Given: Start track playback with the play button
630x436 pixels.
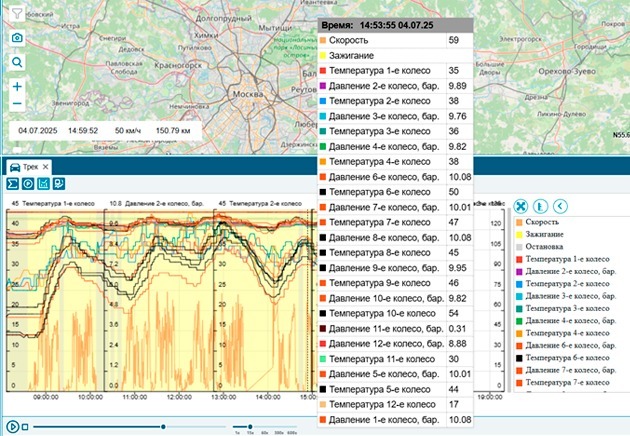Looking at the screenshot, I should 12,426.
